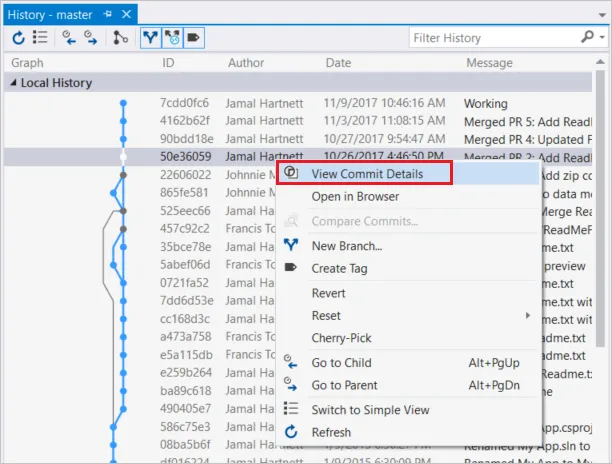This screenshot has height=464, width=612.
Task: Click the Go to Parent icon in context menu
Action: pyautogui.click(x=290, y=384)
